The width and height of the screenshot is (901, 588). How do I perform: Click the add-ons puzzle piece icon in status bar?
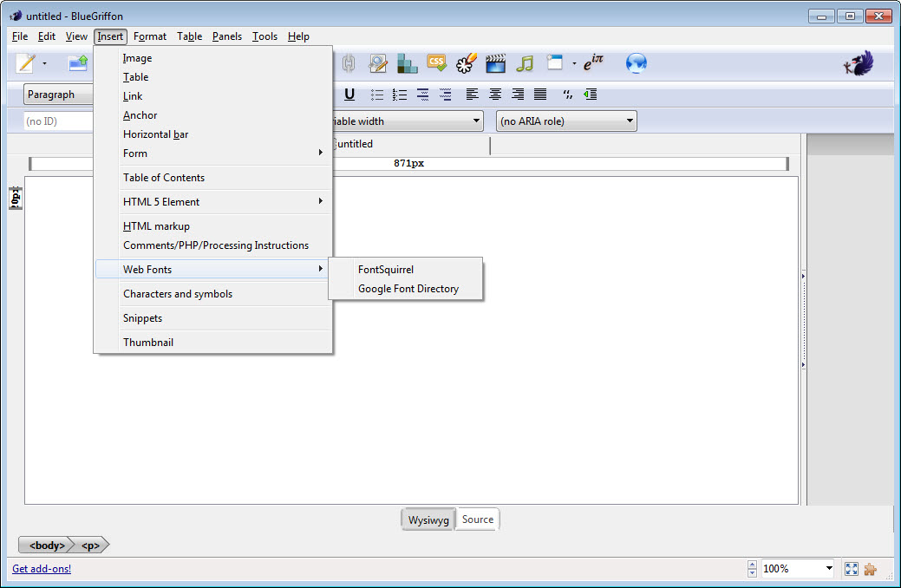[870, 569]
